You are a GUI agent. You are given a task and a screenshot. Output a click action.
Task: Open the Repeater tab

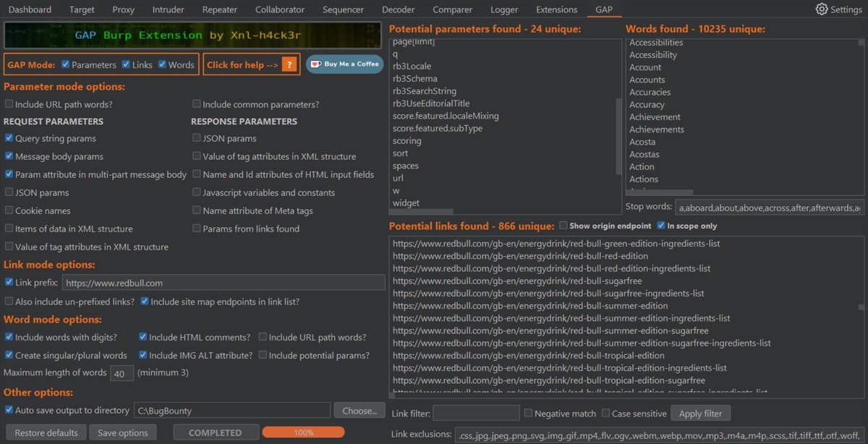(x=220, y=9)
